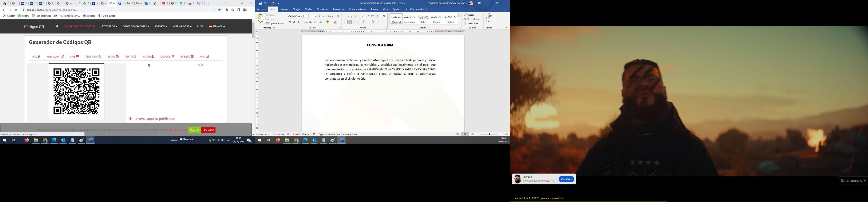
Task: Collapse the Word ribbon with the chevron
Action: 506,28
